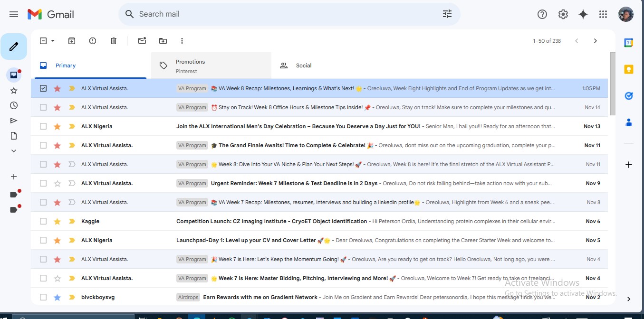Open Google apps grid launcher
Viewport: 644px width, 319px height.
[x=603, y=14]
